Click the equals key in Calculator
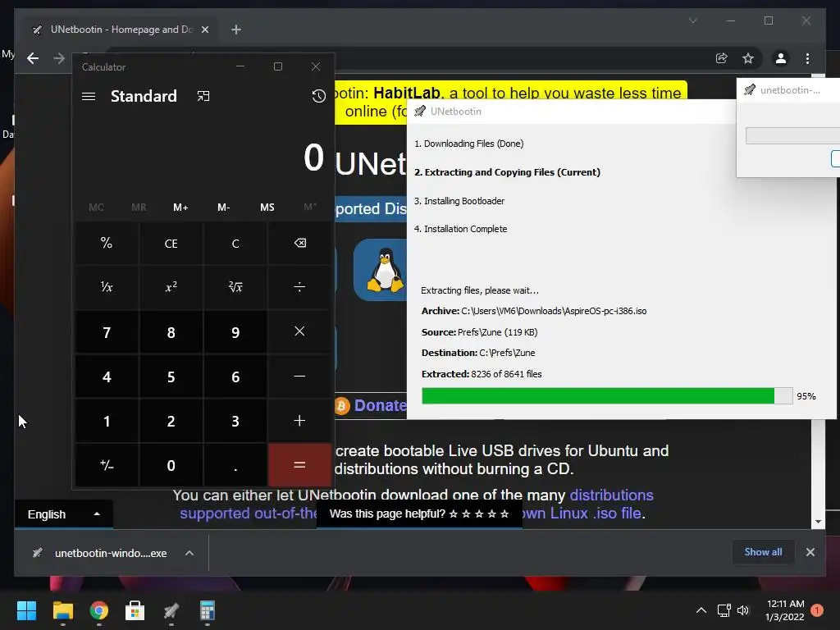 pos(299,465)
